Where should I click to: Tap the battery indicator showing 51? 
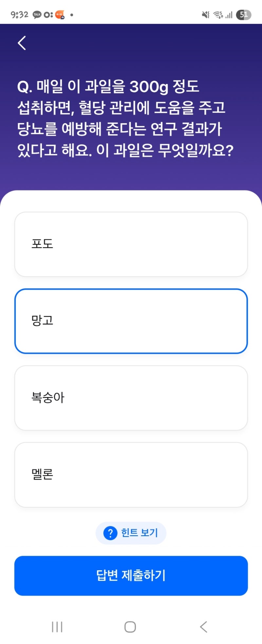coord(244,15)
